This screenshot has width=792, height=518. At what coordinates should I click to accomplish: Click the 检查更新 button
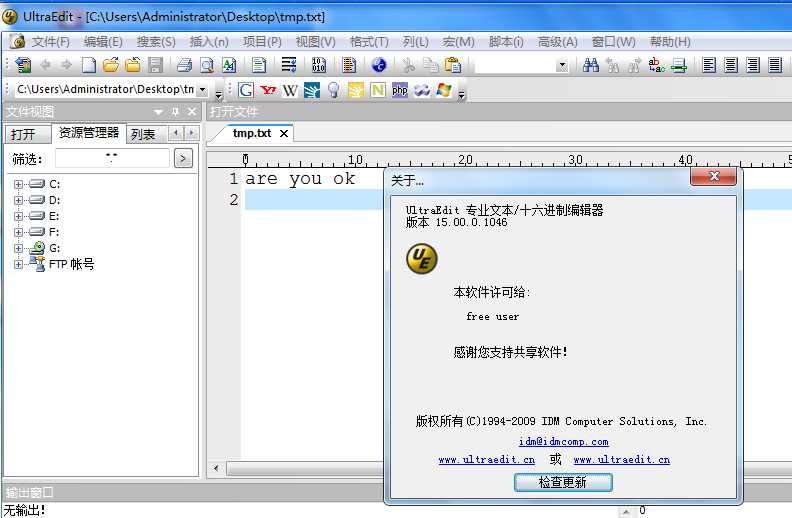point(563,482)
